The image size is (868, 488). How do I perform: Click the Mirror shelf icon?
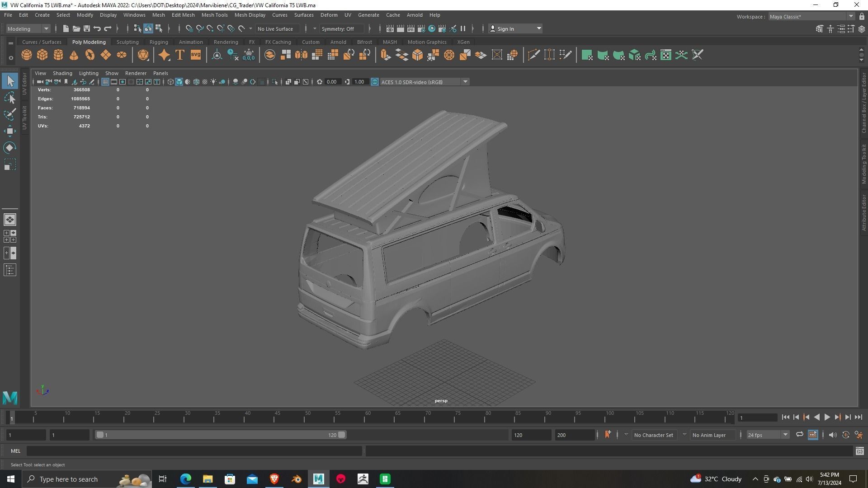(302, 55)
